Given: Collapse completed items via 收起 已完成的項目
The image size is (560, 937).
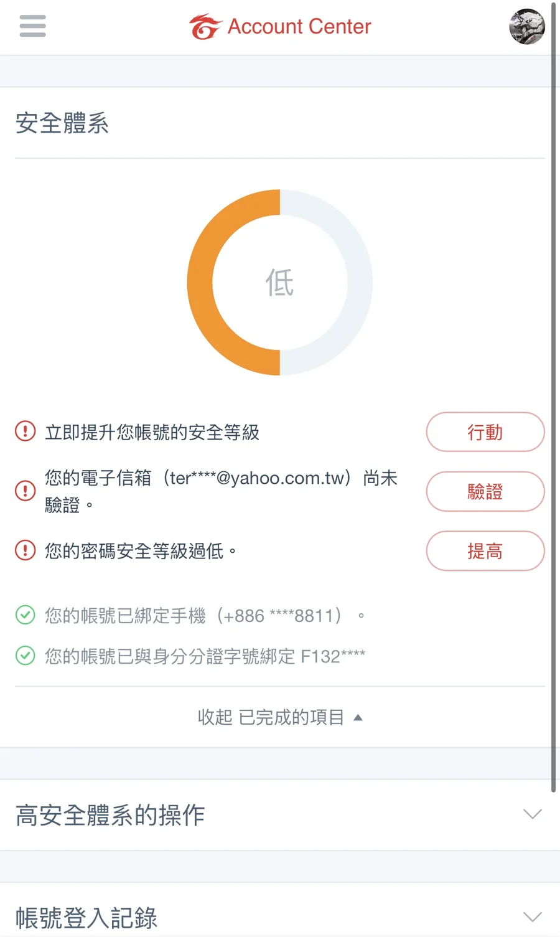Looking at the screenshot, I should 280,717.
